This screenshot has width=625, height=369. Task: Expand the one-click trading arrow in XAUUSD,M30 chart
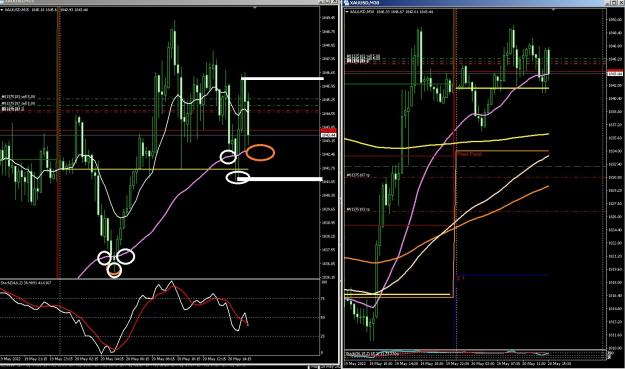347,12
